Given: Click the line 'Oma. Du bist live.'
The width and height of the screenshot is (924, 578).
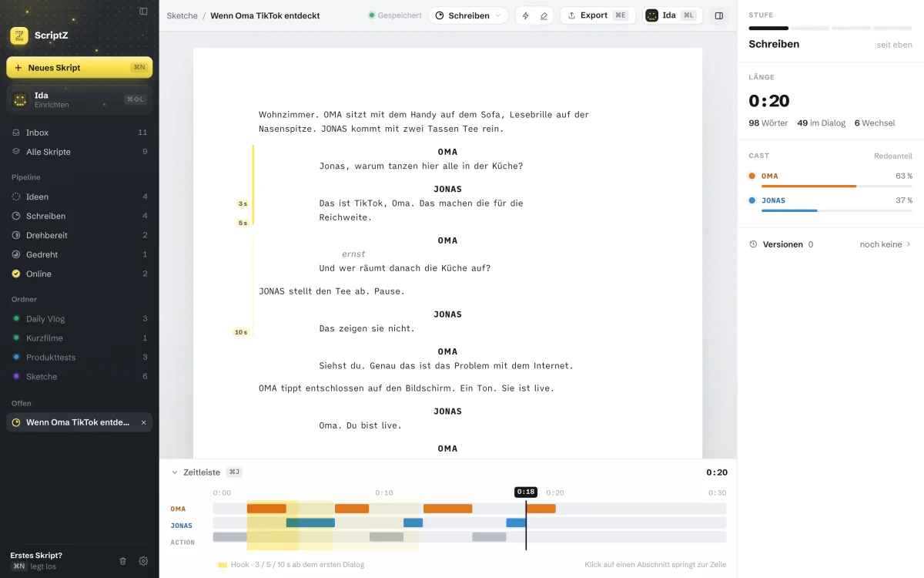Looking at the screenshot, I should (360, 425).
